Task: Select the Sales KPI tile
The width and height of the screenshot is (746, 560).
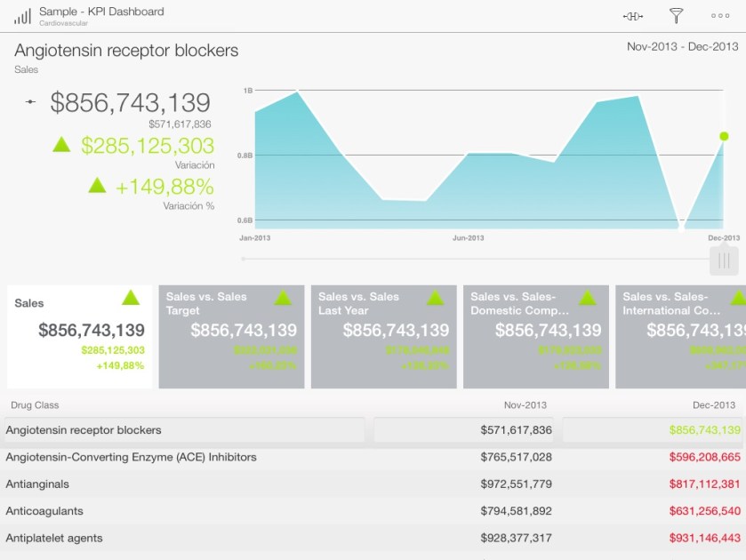Action: [x=80, y=336]
